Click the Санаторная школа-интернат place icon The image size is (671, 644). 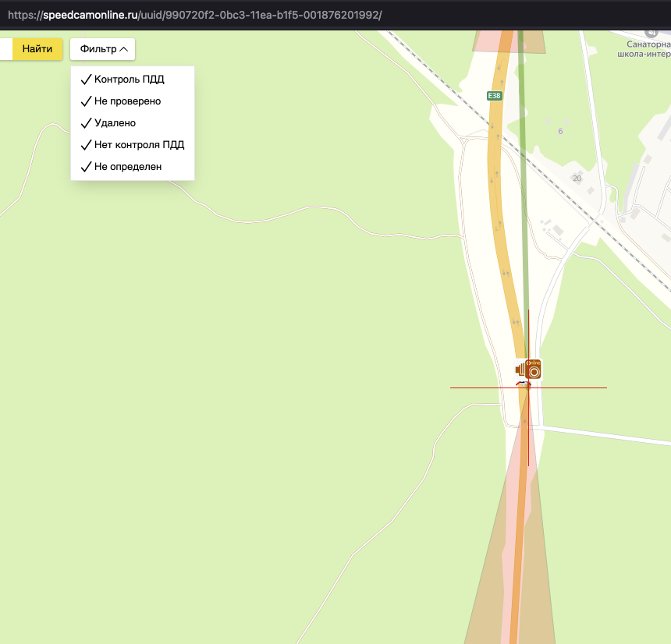(x=651, y=34)
